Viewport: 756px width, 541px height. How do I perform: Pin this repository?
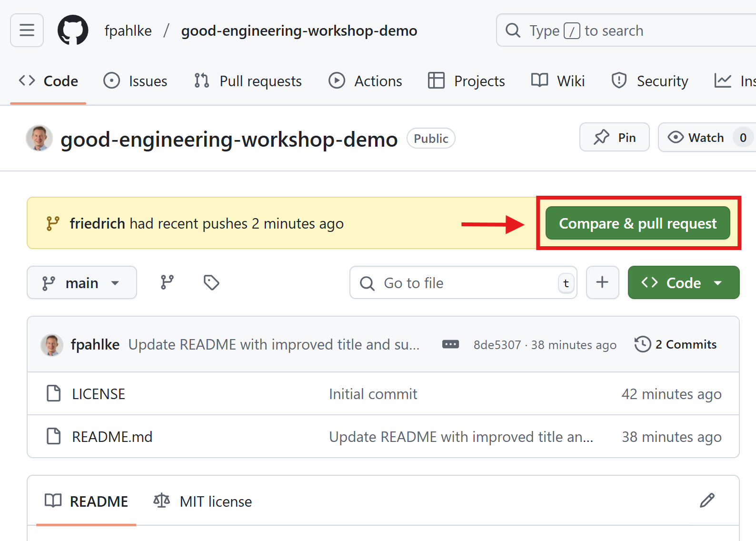tap(614, 138)
